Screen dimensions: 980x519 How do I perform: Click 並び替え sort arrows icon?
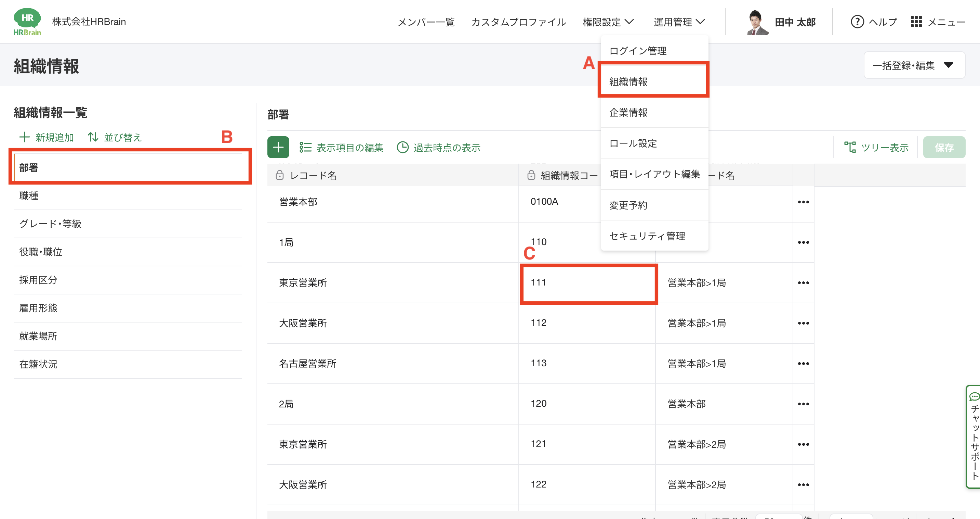[93, 137]
